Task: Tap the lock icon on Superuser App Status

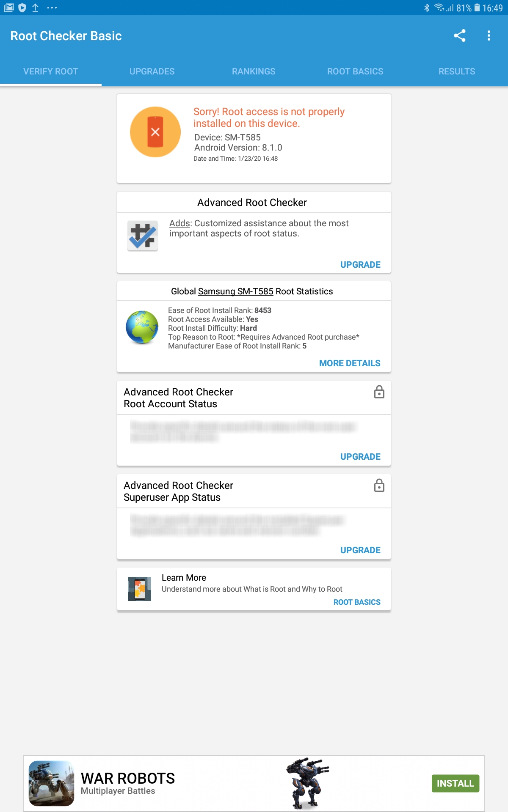Action: (x=379, y=486)
